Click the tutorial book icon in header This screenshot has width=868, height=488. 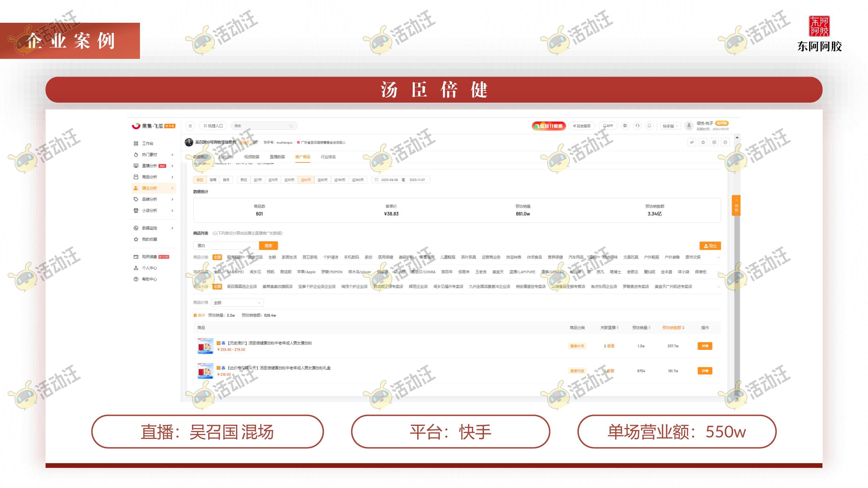[625, 126]
